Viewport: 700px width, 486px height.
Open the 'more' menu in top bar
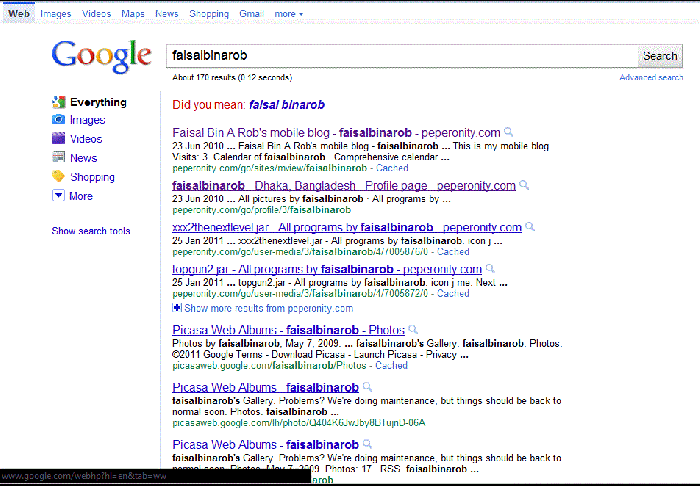(x=288, y=14)
